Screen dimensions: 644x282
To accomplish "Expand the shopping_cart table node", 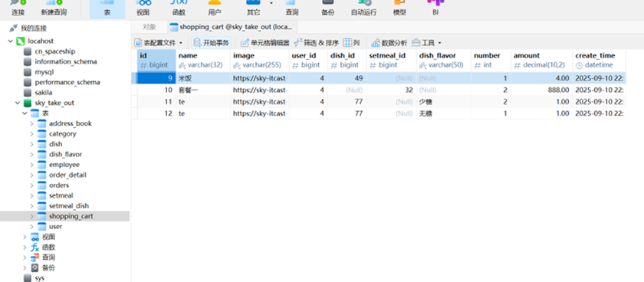I will (32, 216).
